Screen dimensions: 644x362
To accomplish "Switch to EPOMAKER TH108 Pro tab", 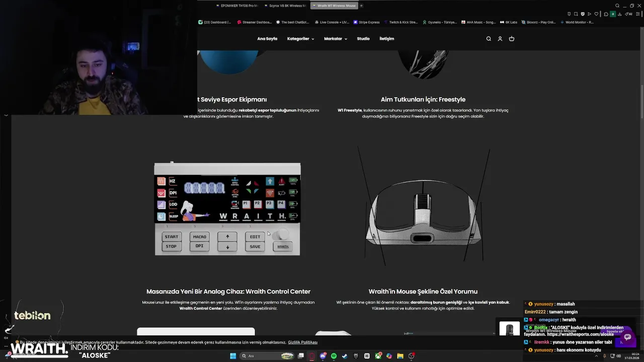I will pos(236,6).
